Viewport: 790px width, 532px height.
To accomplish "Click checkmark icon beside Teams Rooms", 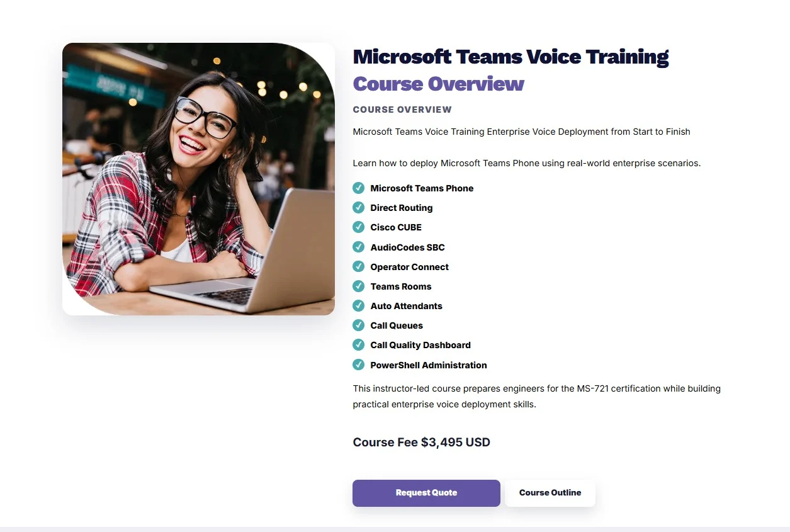I will click(359, 286).
